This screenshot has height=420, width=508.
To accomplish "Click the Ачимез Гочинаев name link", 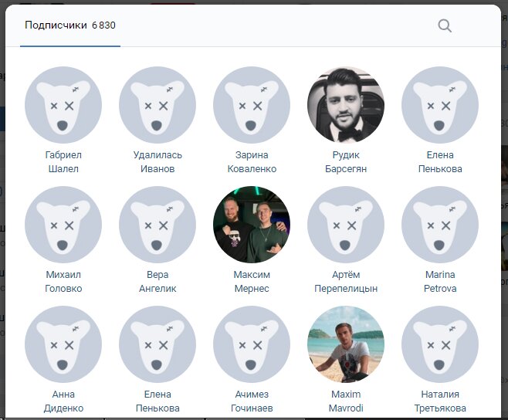I will tap(252, 401).
